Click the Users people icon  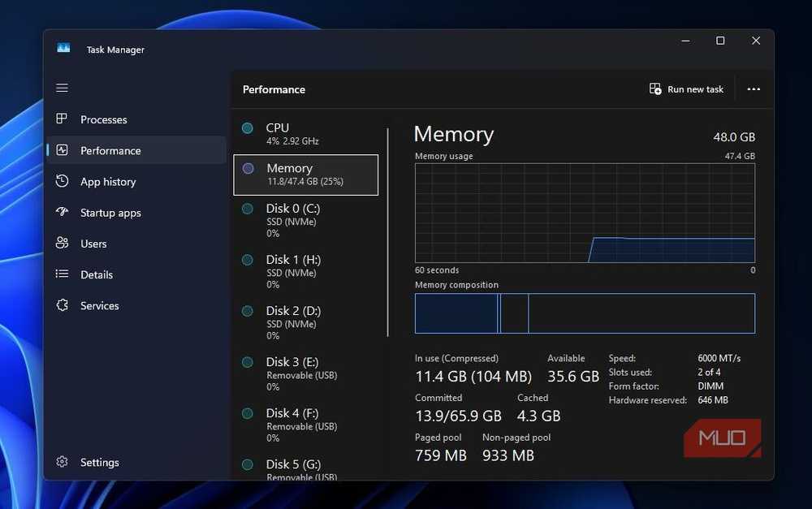tap(62, 243)
